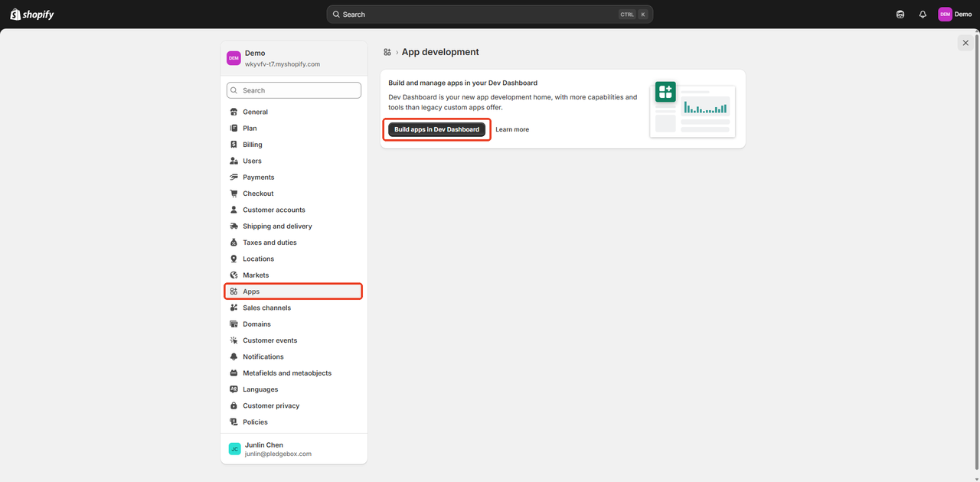Close the settings panel with the X
This screenshot has height=482, width=980.
point(965,43)
